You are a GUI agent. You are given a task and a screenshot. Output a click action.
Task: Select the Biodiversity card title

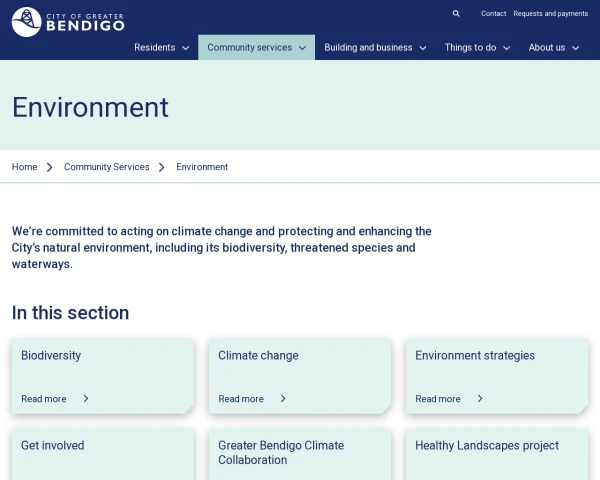(51, 356)
